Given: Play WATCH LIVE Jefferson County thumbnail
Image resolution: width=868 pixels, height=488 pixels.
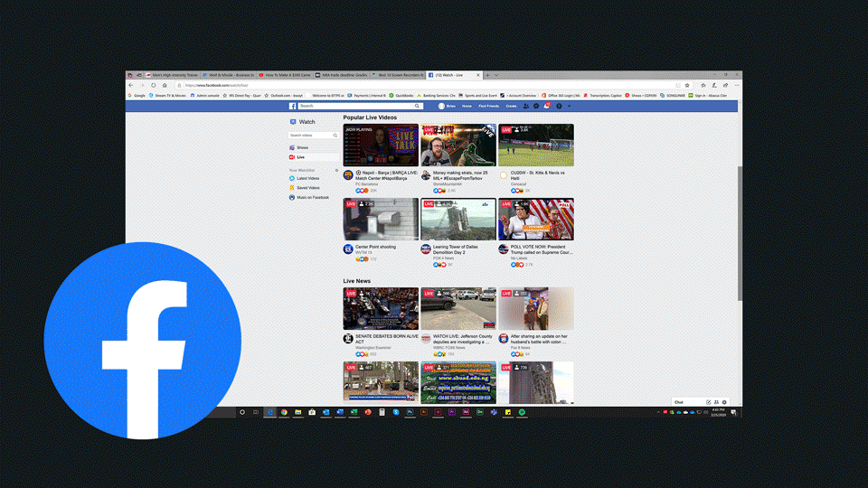Looking at the screenshot, I should (458, 309).
